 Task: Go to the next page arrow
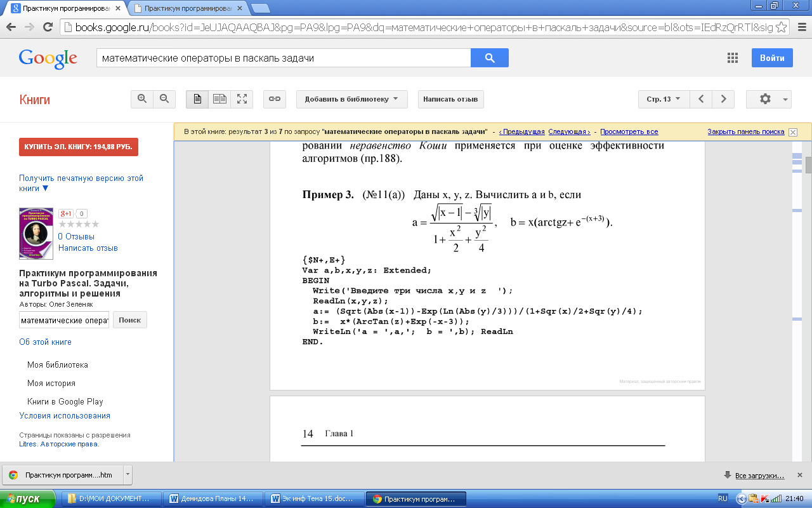click(x=723, y=99)
